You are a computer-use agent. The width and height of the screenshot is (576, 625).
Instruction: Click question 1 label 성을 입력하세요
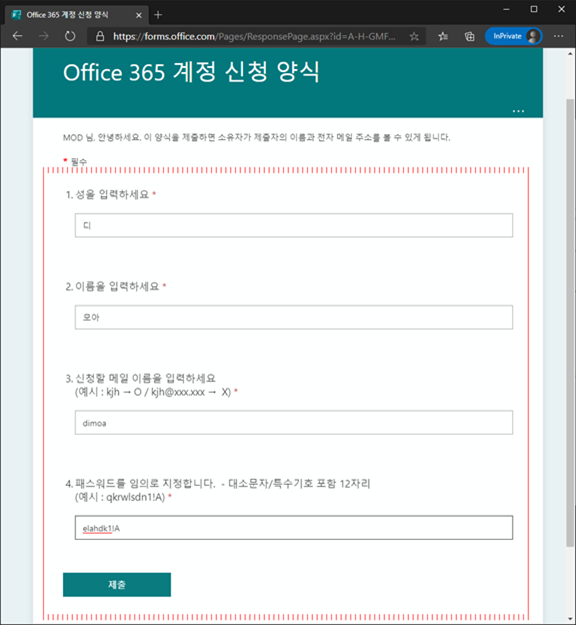(111, 195)
